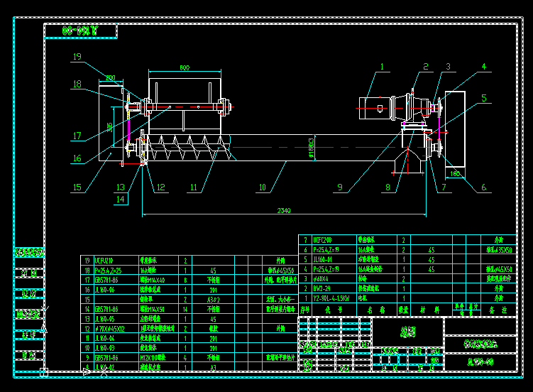Select balloon callout number 19 in the drawing
The width and height of the screenshot is (533, 392).
coord(77,57)
